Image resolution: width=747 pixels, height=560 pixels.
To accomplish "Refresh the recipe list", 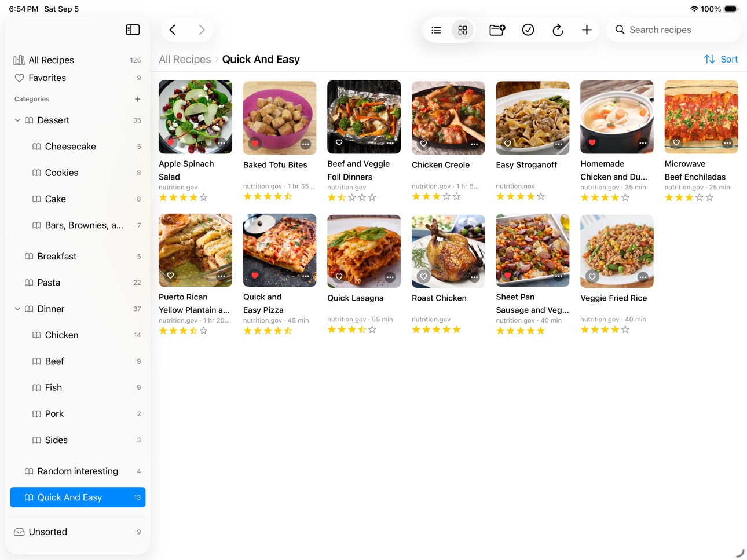I will tap(558, 30).
